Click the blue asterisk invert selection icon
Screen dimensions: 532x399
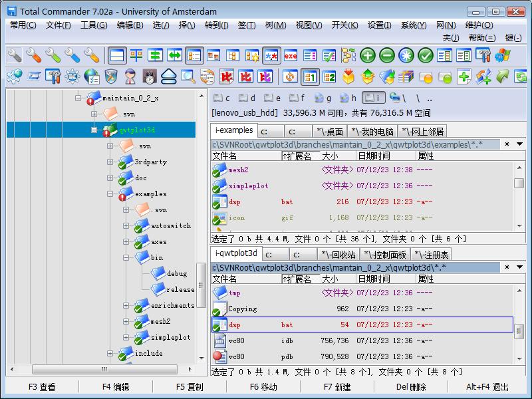pos(406,56)
